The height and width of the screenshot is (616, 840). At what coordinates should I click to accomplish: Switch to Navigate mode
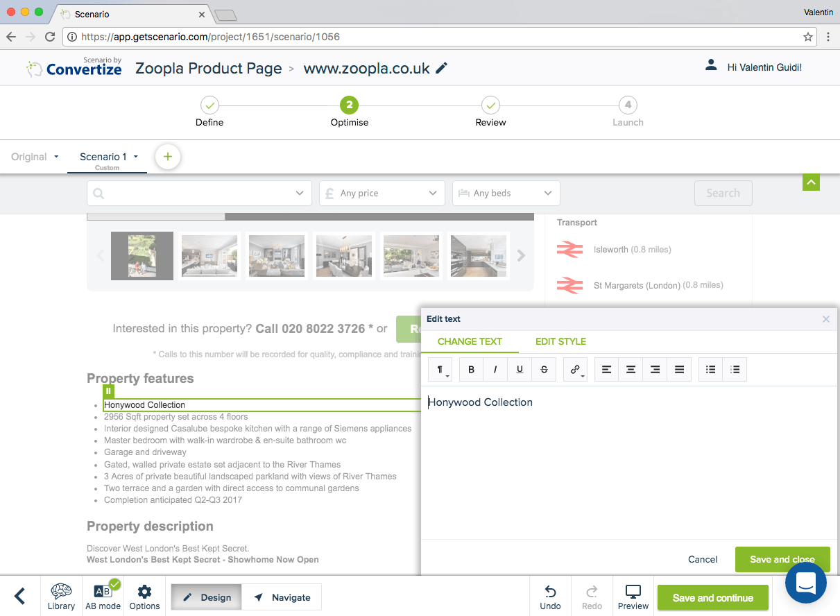coord(282,597)
